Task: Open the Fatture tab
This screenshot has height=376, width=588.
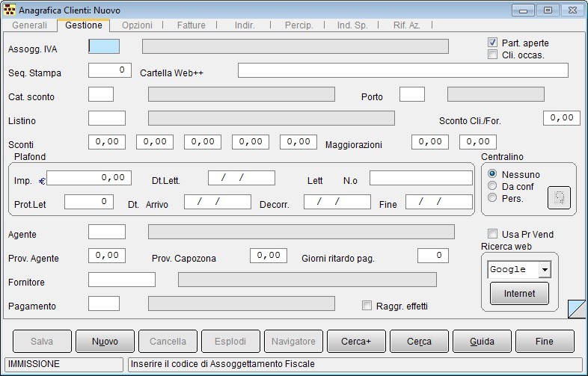Action: click(192, 25)
